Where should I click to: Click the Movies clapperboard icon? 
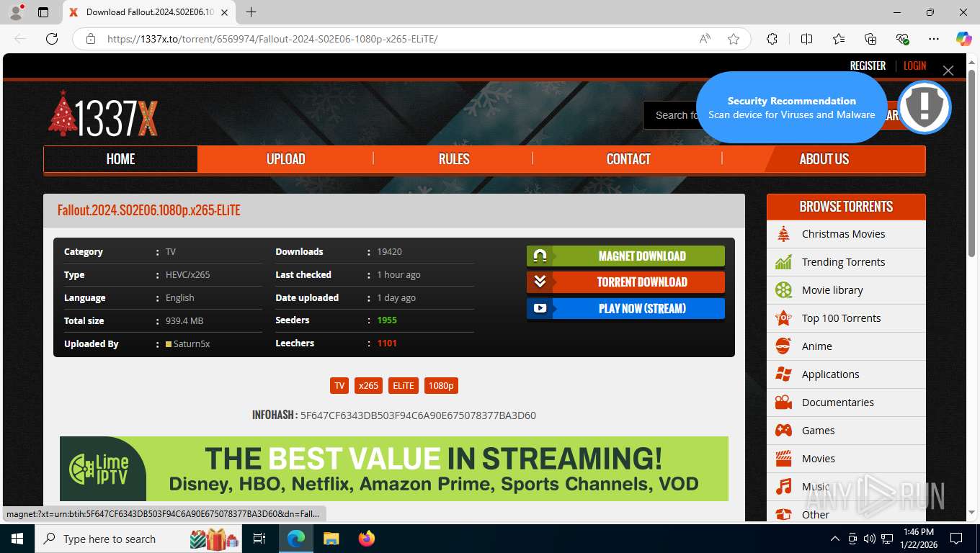tap(783, 459)
